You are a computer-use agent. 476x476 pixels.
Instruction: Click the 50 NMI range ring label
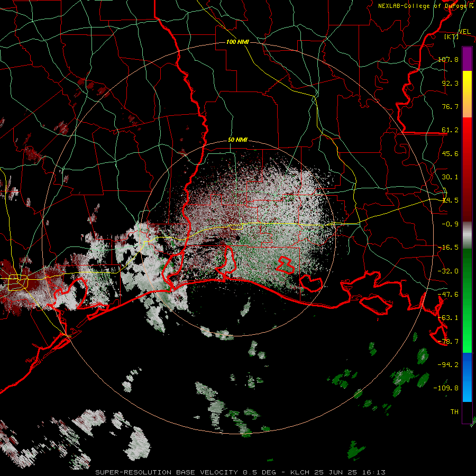[x=237, y=140]
